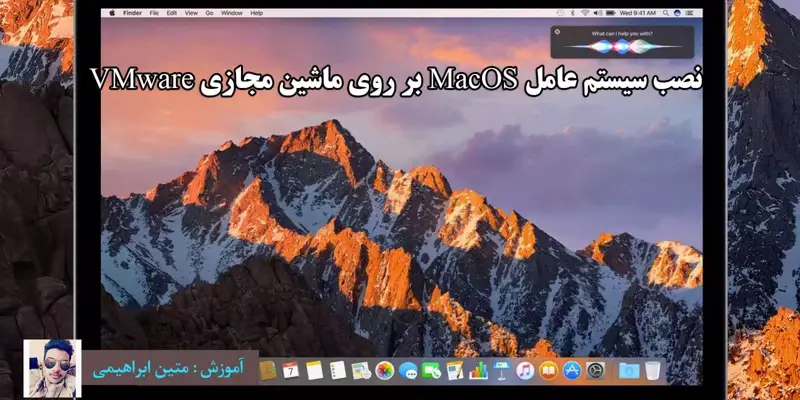Image resolution: width=800 pixels, height=400 pixels.
Task: Open the Downloads folder in Dock
Action: [x=629, y=370]
